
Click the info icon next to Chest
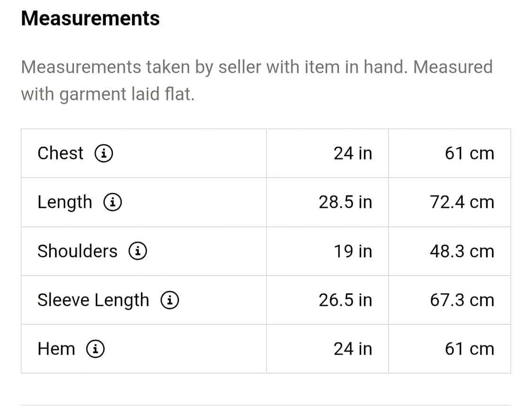pos(104,153)
